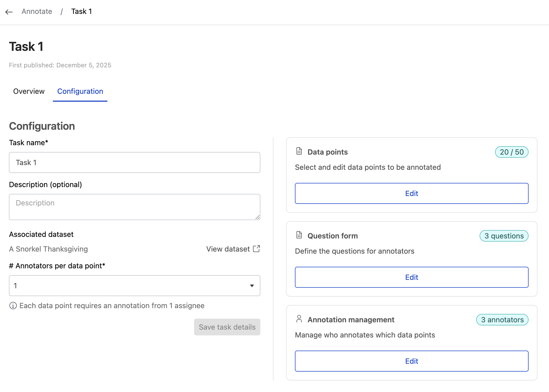Switch to the Overview tab
549x392 pixels.
point(29,91)
